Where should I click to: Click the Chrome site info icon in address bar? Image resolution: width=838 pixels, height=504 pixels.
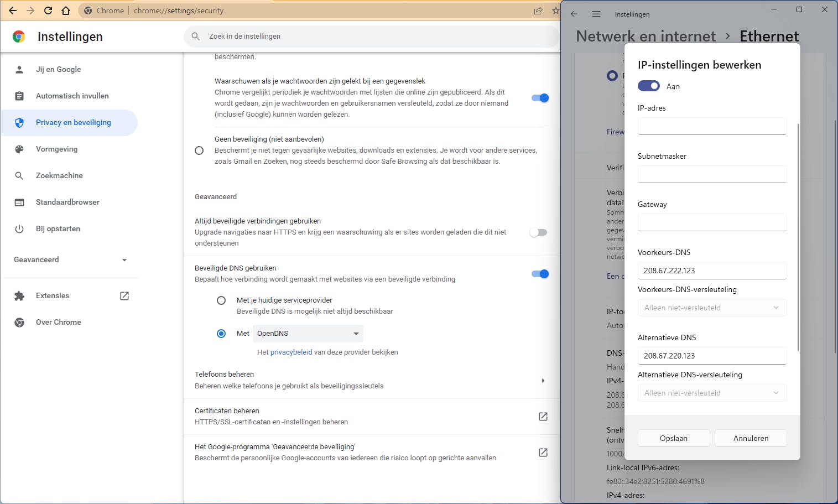point(88,11)
